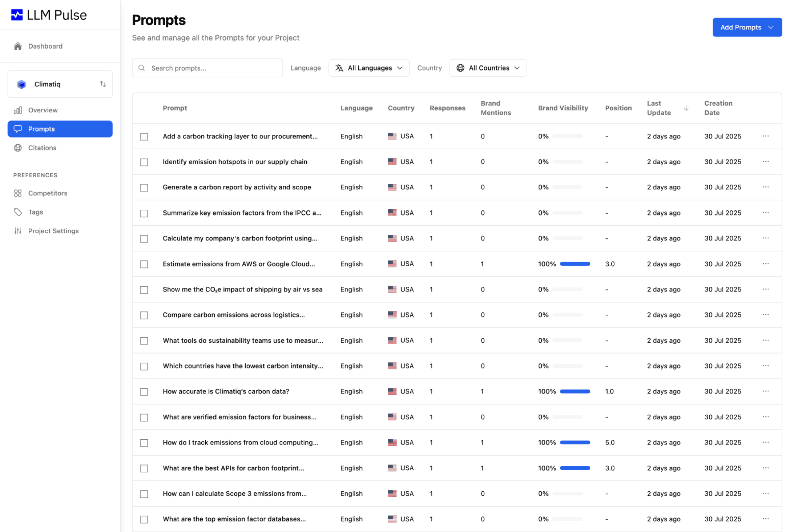The image size is (790, 532).
Task: Open more options for 'How do I track emissions' row
Action: click(x=766, y=443)
